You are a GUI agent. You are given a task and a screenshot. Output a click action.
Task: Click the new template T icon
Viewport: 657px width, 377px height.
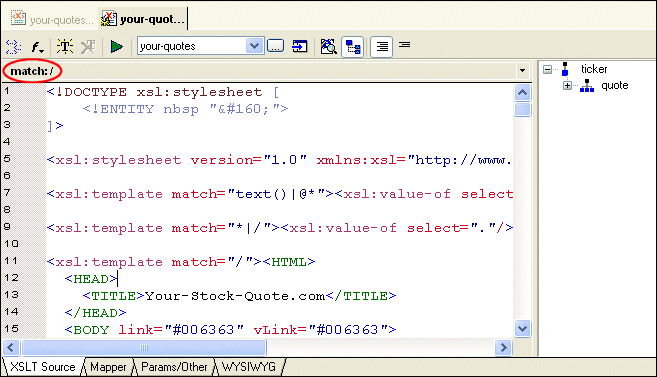(65, 46)
